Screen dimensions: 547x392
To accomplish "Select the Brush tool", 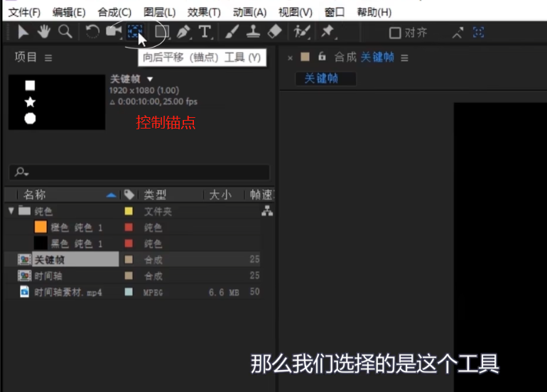I will (x=232, y=32).
